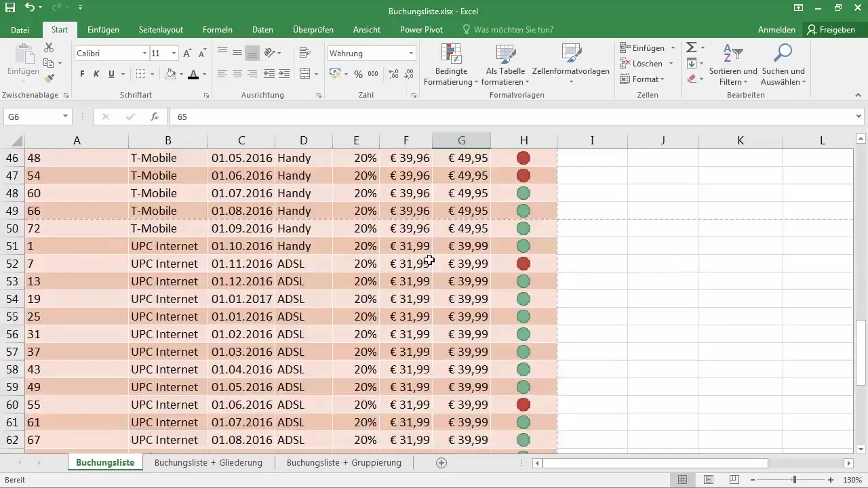
Task: Click the Increase Font Size icon
Action: click(x=188, y=54)
